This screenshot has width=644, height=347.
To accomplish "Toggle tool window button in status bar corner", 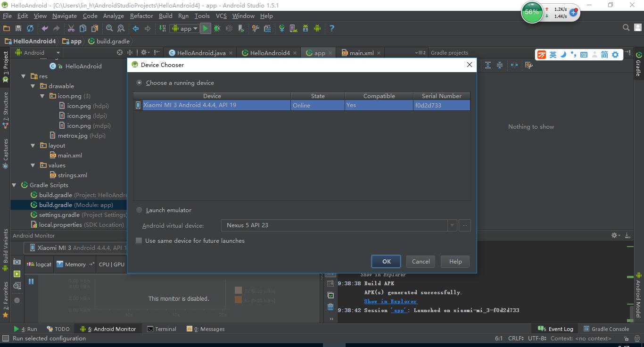I will pos(6,339).
